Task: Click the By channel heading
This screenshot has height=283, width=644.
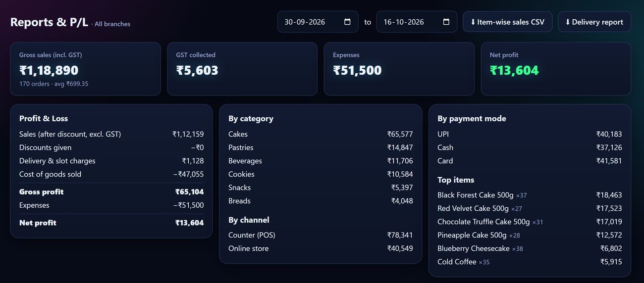Action: (249, 220)
